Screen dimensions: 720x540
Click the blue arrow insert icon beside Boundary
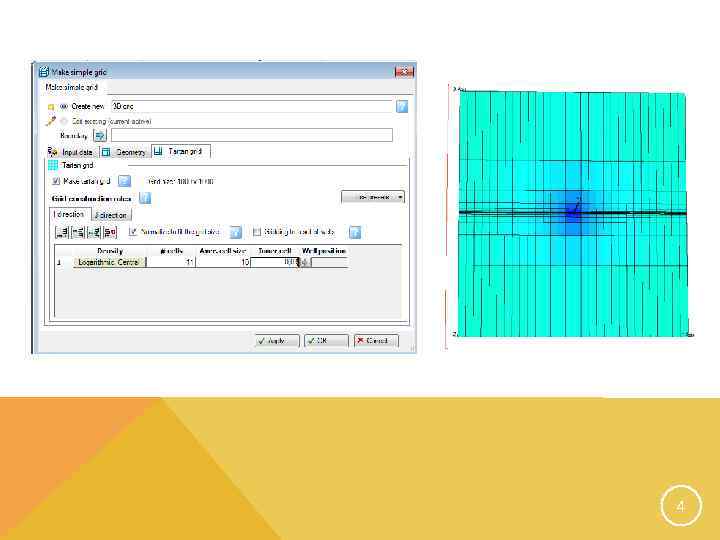tap(100, 135)
